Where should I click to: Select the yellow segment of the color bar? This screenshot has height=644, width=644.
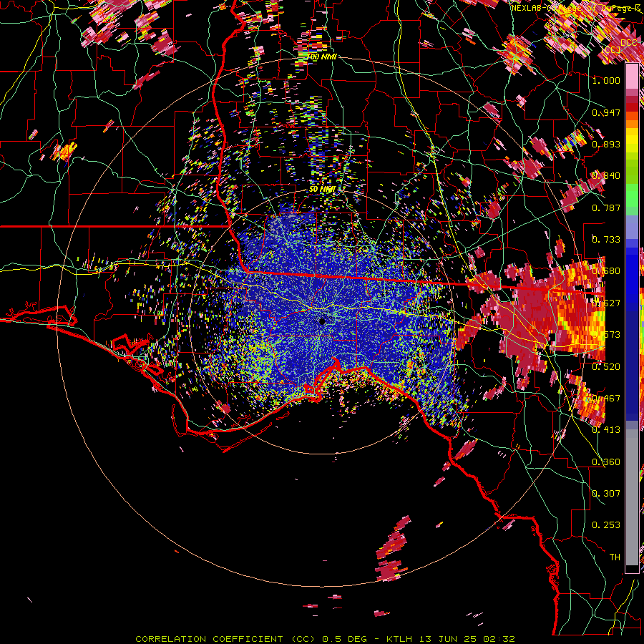632,140
